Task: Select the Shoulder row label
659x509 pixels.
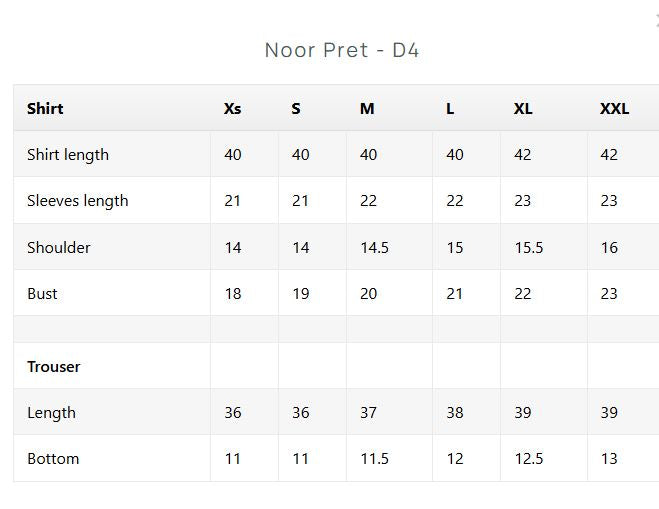Action: point(58,248)
